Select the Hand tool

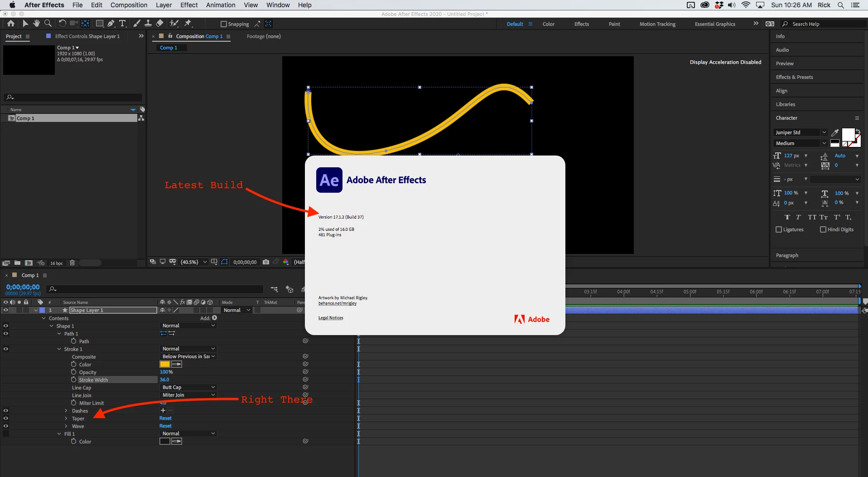click(36, 24)
